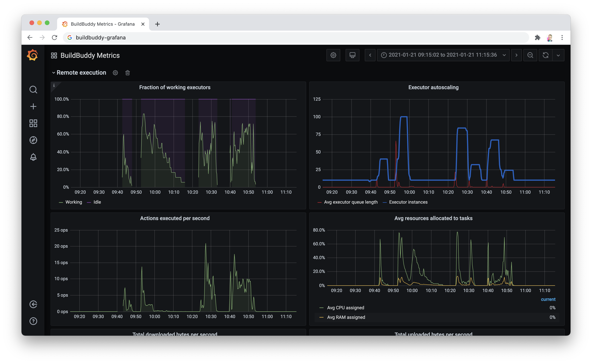Go forward in browser history
592x364 pixels.
[42, 38]
